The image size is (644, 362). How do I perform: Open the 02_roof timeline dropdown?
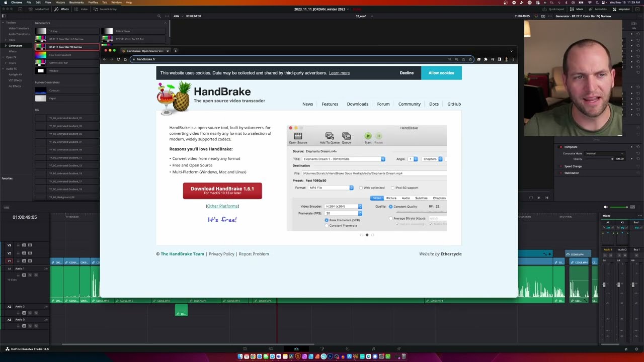(364, 16)
